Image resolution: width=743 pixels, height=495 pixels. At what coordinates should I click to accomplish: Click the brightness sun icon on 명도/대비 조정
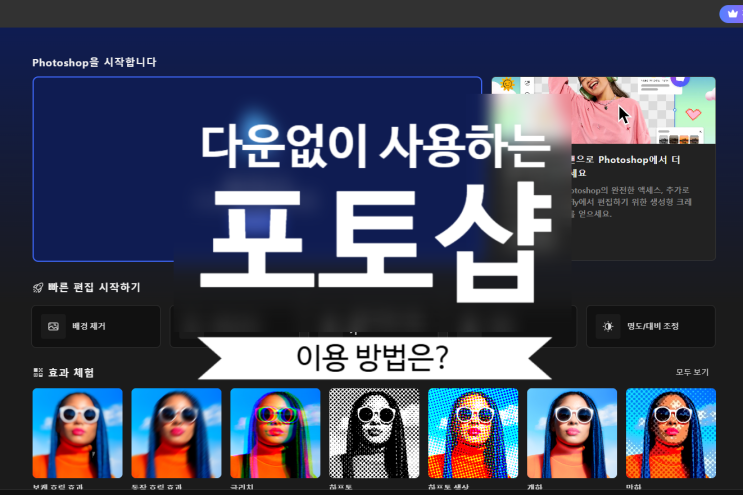[608, 326]
